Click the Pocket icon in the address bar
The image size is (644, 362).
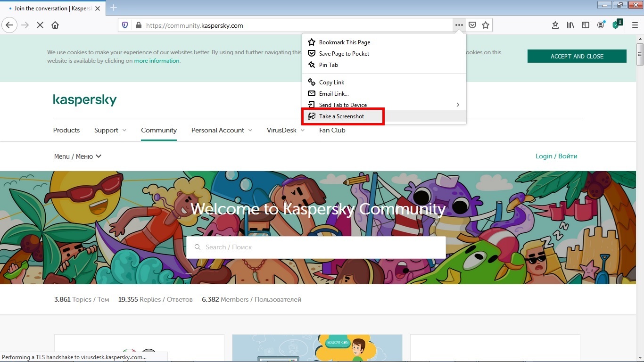[472, 25]
